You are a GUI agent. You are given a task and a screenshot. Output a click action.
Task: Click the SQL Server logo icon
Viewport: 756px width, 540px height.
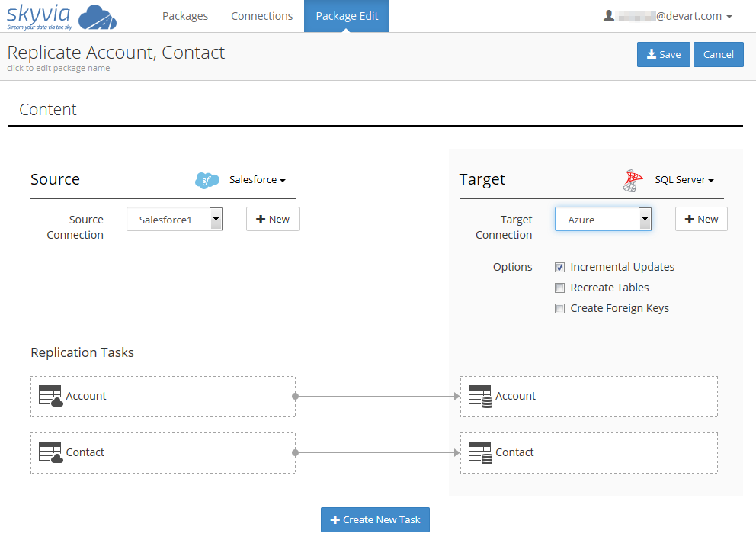coord(633,181)
